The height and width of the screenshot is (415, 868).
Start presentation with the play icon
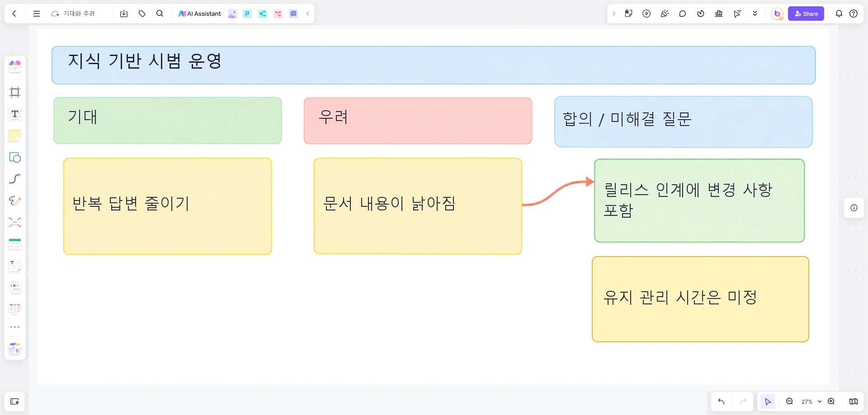[646, 14]
